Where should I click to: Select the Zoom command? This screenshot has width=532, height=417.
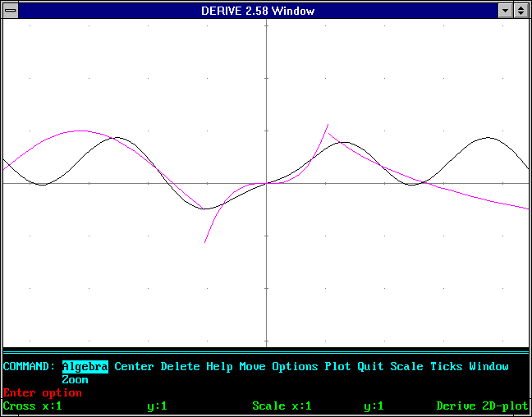[75, 380]
